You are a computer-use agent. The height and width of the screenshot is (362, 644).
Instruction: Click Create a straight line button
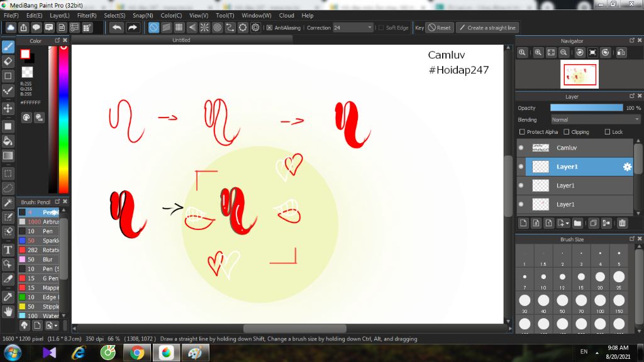[487, 28]
